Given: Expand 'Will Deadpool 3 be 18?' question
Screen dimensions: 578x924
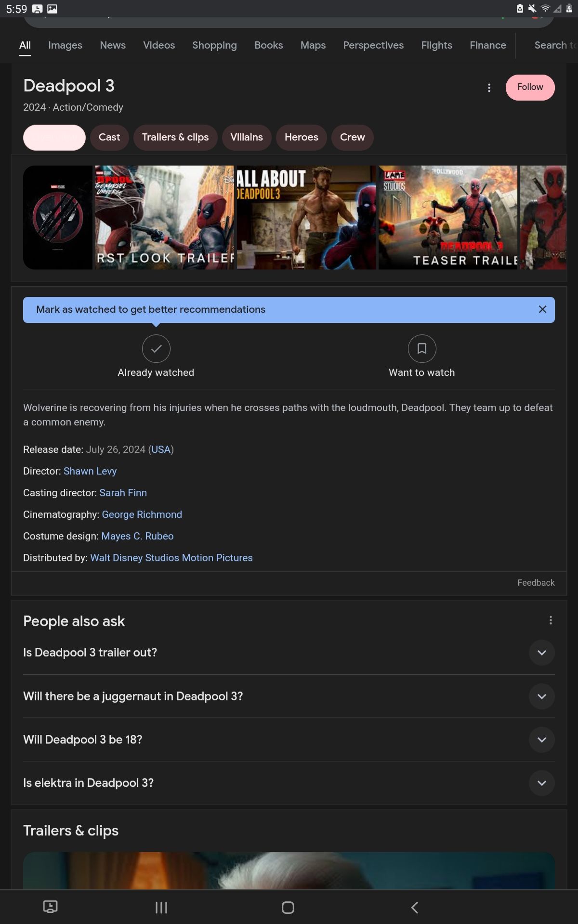Looking at the screenshot, I should (541, 740).
